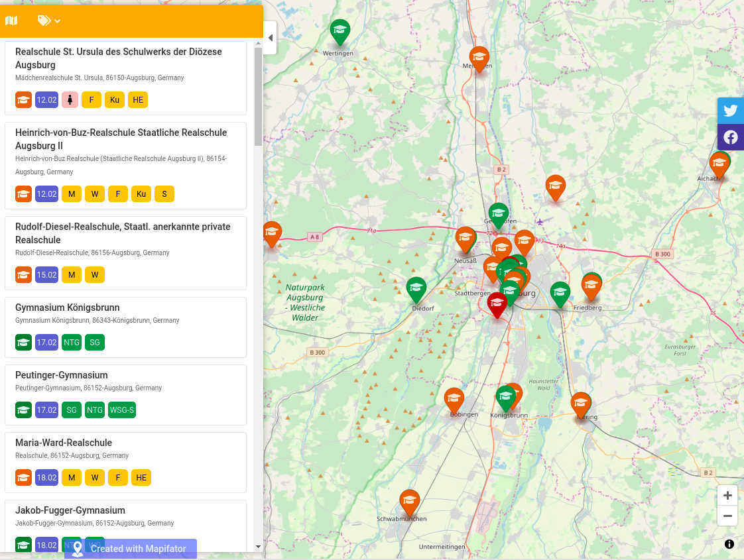Show map attribution info
Image resolution: width=744 pixels, height=560 pixels.
coord(729,544)
